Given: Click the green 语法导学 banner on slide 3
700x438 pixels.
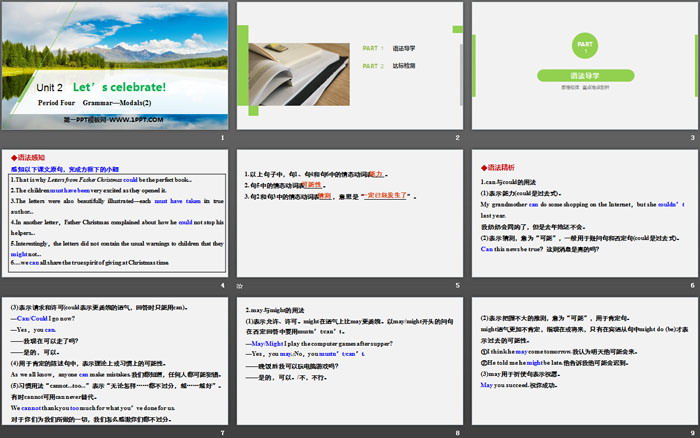Looking at the screenshot, I should [584, 76].
